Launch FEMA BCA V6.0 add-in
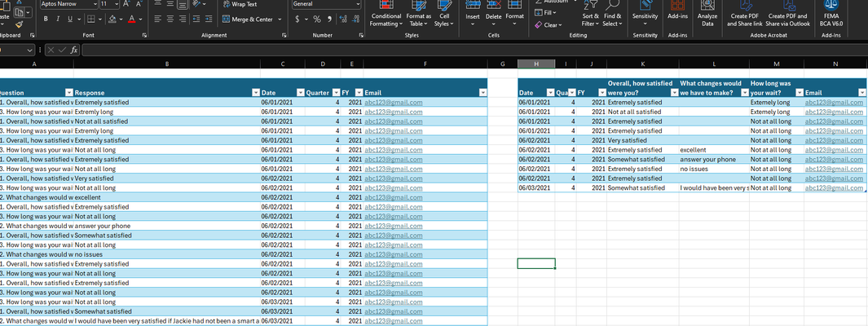868x326 pixels. [831, 12]
